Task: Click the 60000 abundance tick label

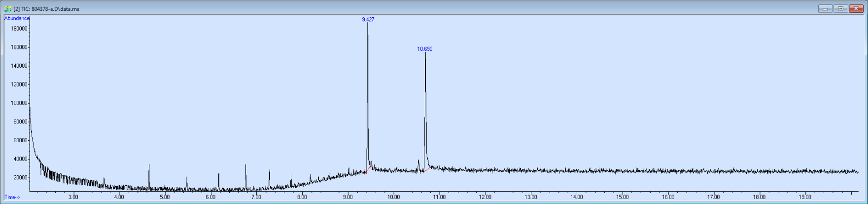Action: click(21, 140)
